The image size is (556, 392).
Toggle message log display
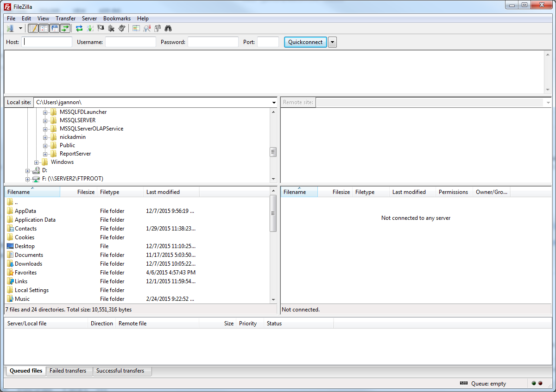tap(33, 28)
